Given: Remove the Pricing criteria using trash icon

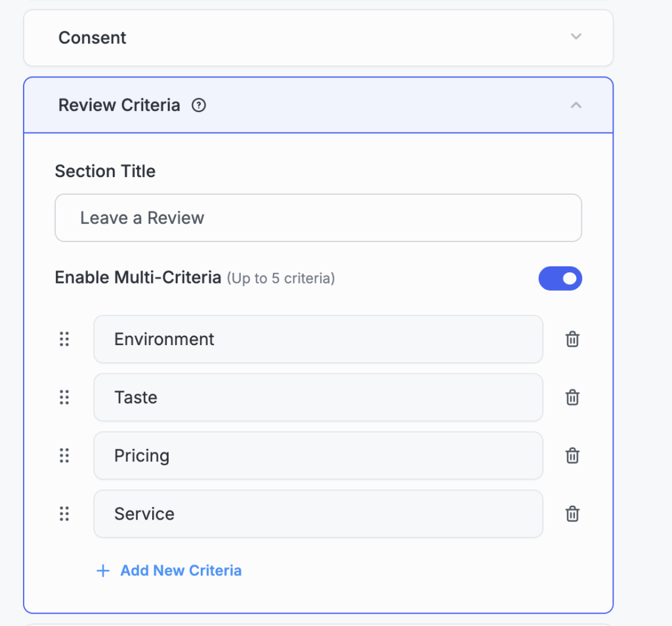Looking at the screenshot, I should pos(572,455).
